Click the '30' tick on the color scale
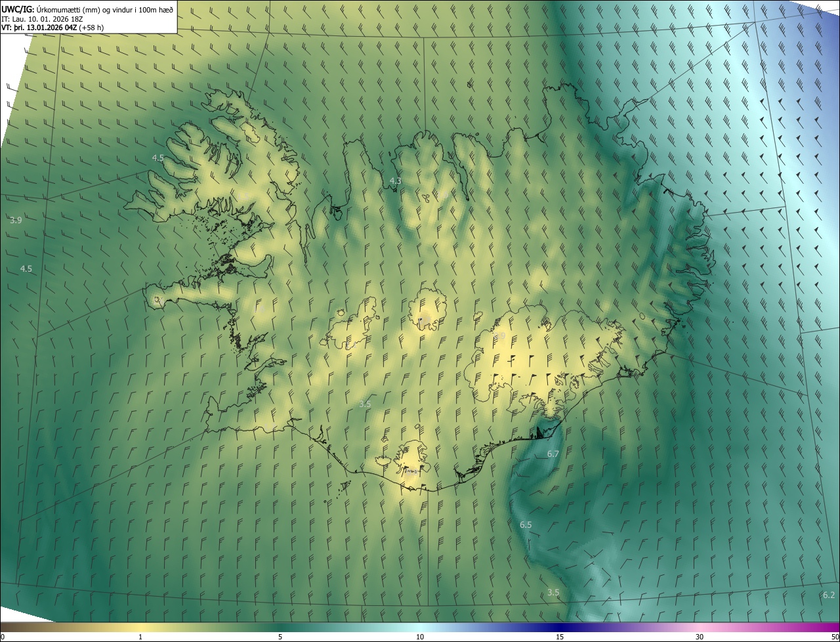The image size is (840, 642). click(x=700, y=637)
